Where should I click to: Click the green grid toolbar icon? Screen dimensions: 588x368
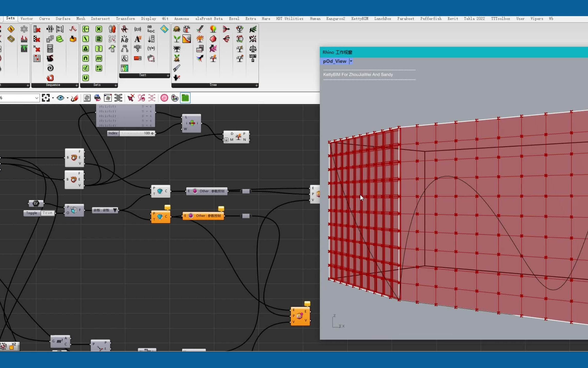click(185, 98)
